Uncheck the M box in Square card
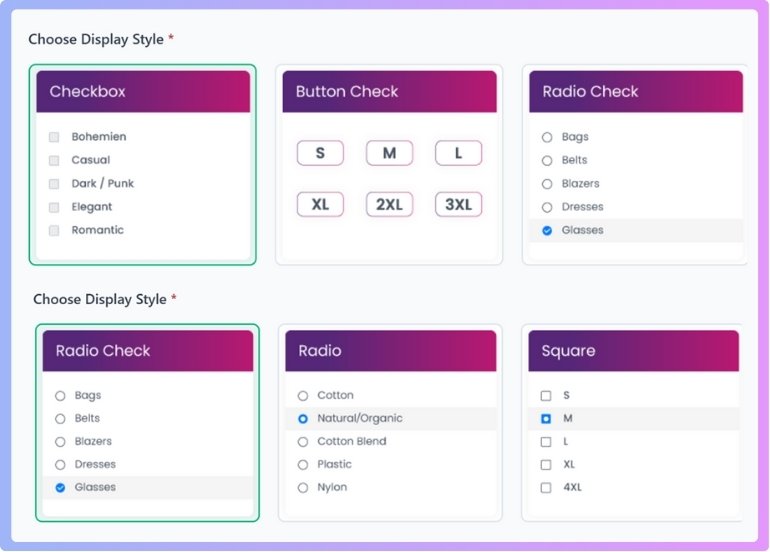The image size is (770, 552). 546,419
